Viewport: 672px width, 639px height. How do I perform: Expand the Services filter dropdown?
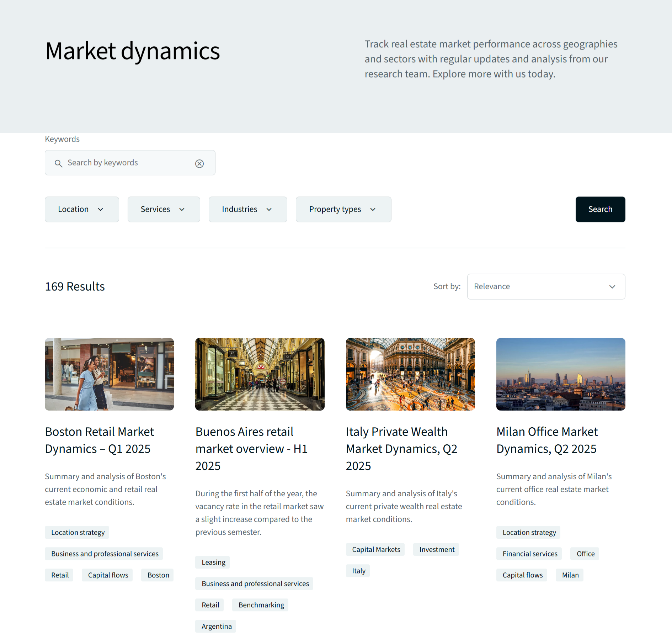pos(164,209)
